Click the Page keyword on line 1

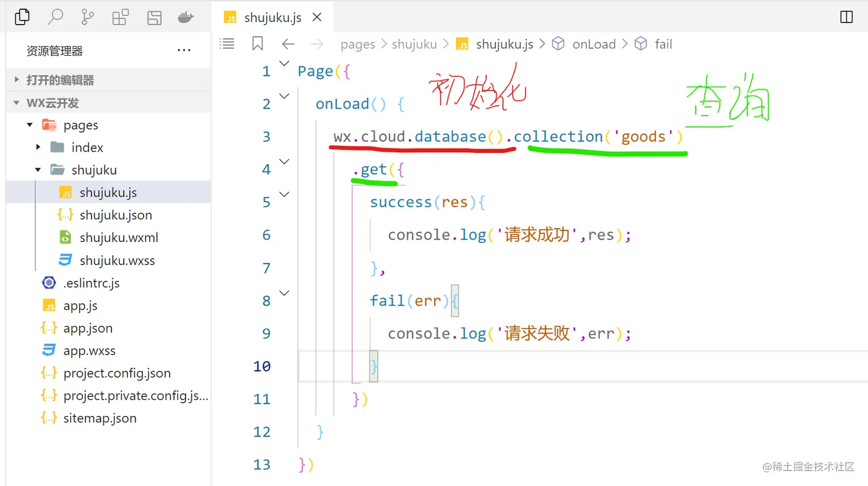315,71
